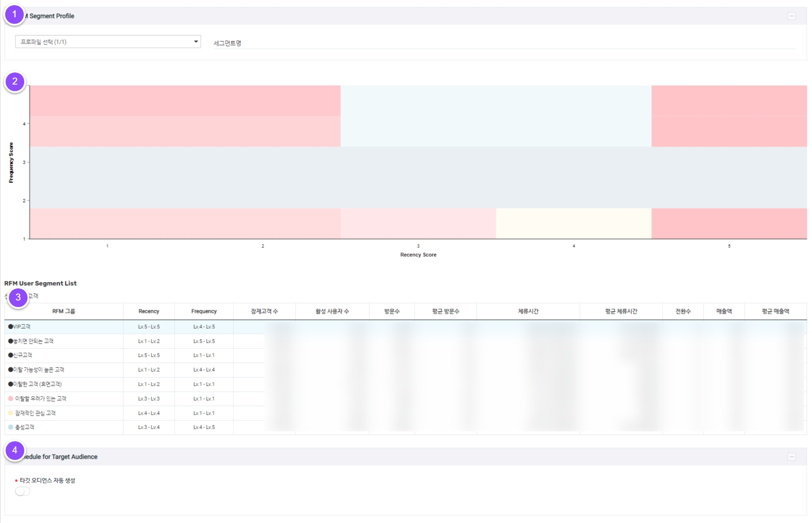This screenshot has width=812, height=523.
Task: Click the yellow dot for 잠재적인 관심 고객
Action: pyautogui.click(x=11, y=413)
